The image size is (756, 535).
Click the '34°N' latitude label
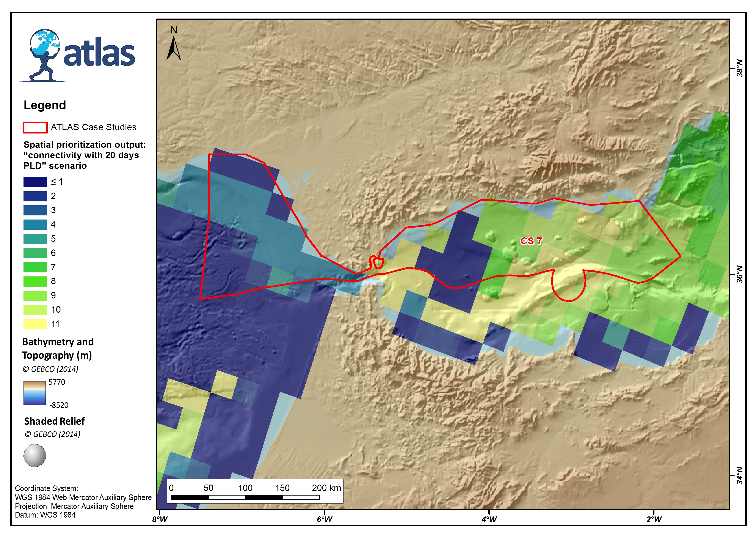pos(740,476)
